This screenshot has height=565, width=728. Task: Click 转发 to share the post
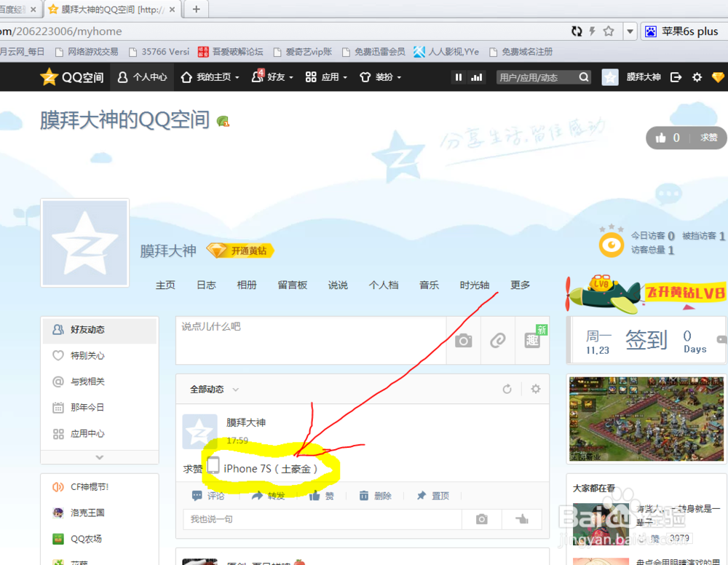[269, 496]
